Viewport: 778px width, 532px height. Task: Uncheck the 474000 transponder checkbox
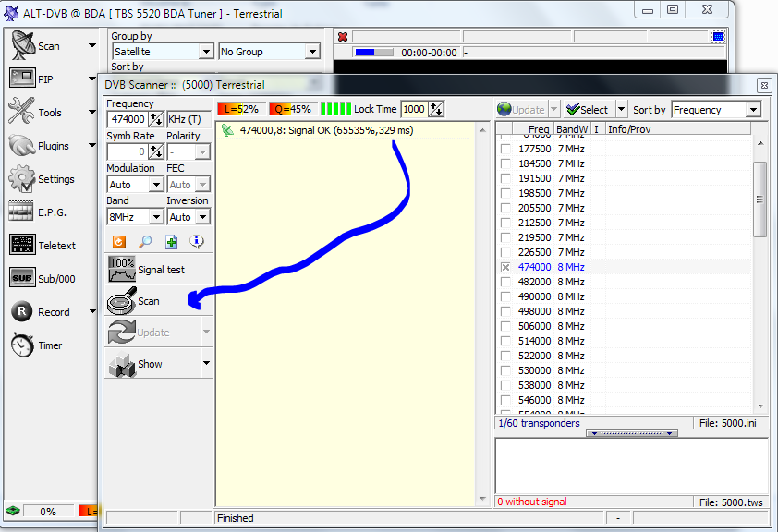point(505,267)
